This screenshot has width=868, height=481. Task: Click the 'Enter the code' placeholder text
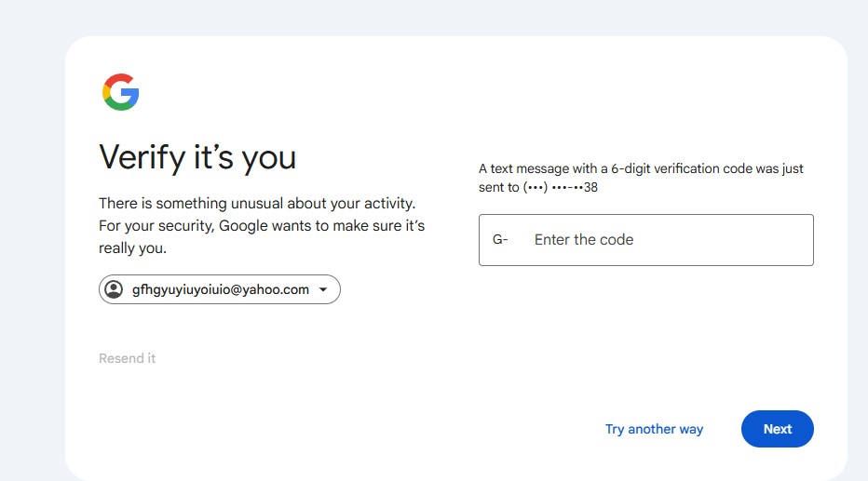tap(584, 239)
